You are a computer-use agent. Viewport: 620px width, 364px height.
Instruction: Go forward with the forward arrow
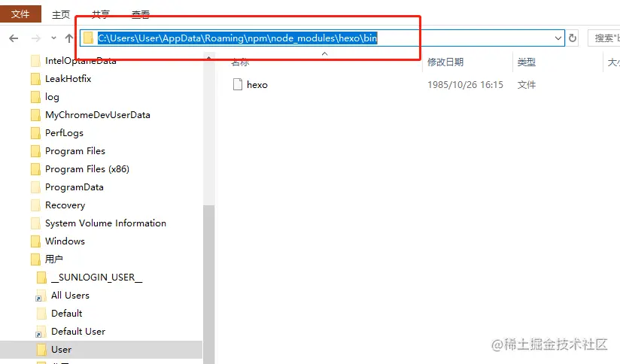(x=36, y=38)
